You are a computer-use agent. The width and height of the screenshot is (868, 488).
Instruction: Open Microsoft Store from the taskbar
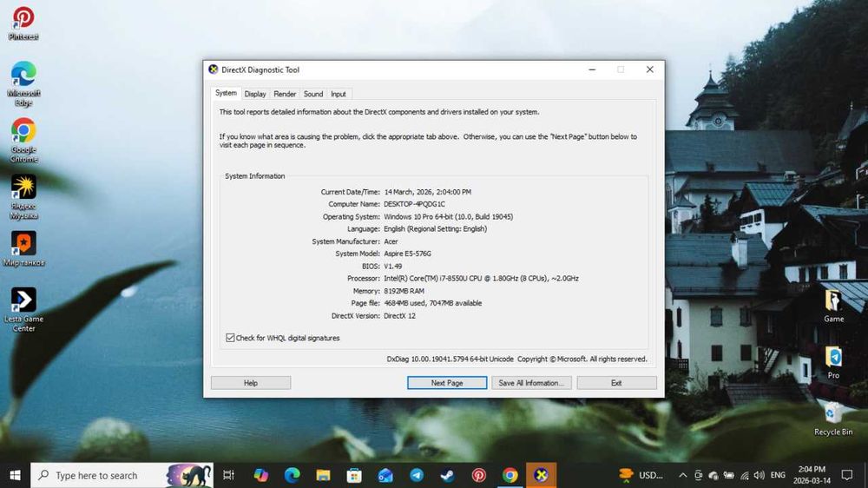[x=354, y=475]
